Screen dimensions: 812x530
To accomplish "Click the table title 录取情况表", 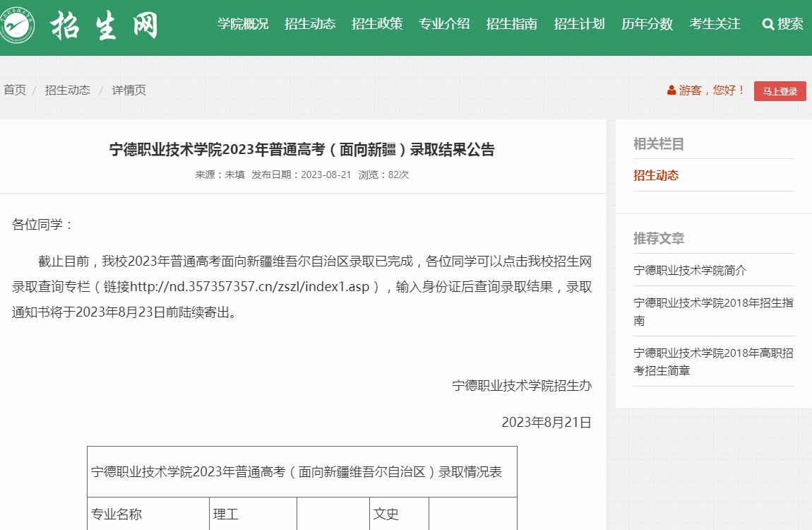I will click(x=297, y=472).
